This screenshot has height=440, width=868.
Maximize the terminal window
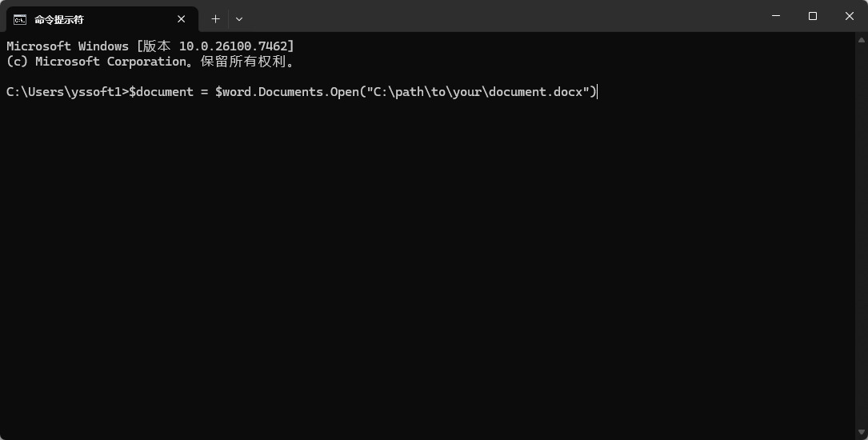tap(813, 16)
